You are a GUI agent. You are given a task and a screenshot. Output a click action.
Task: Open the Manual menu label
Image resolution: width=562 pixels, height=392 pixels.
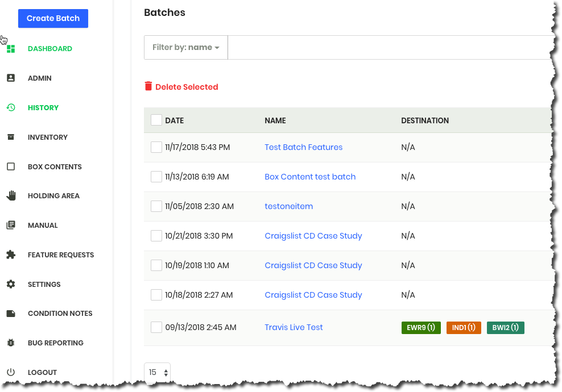(x=43, y=225)
